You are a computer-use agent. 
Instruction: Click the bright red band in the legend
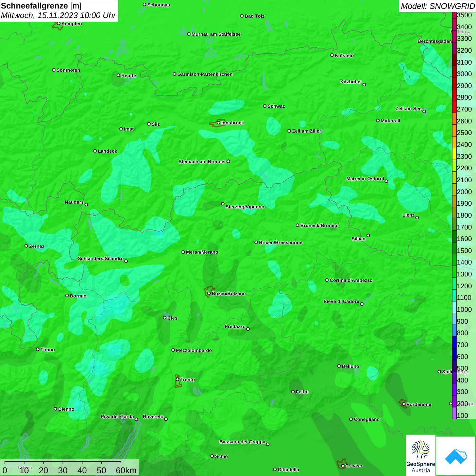[454, 106]
